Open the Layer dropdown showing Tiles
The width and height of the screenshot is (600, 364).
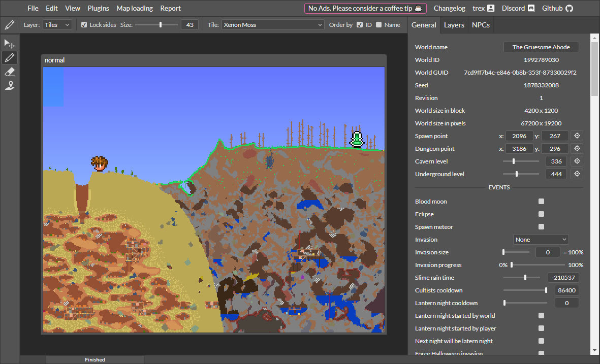coord(57,25)
